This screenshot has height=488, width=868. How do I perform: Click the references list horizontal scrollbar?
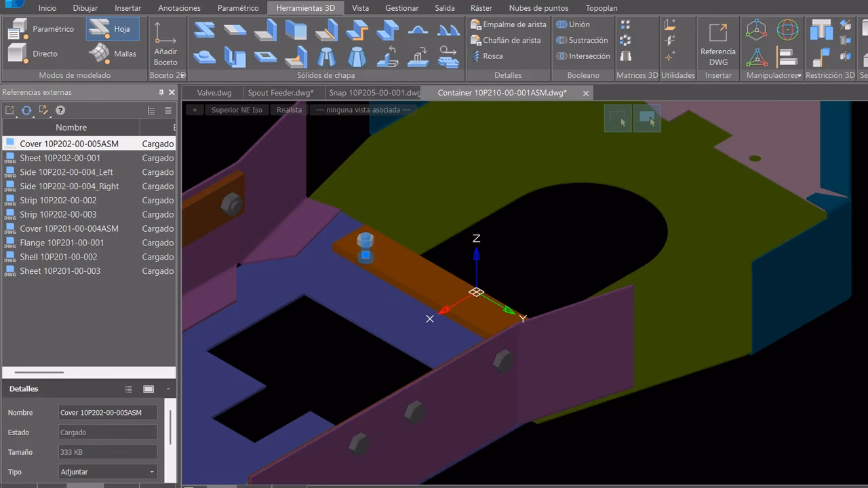tap(39, 372)
